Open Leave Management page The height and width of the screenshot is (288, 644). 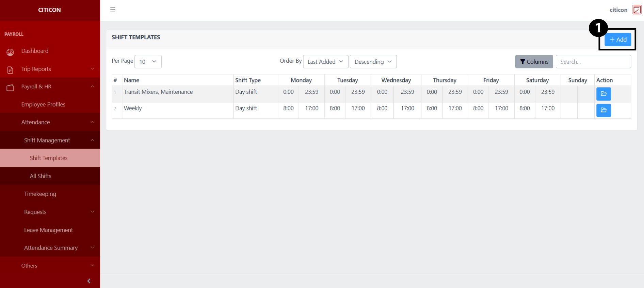(x=48, y=230)
